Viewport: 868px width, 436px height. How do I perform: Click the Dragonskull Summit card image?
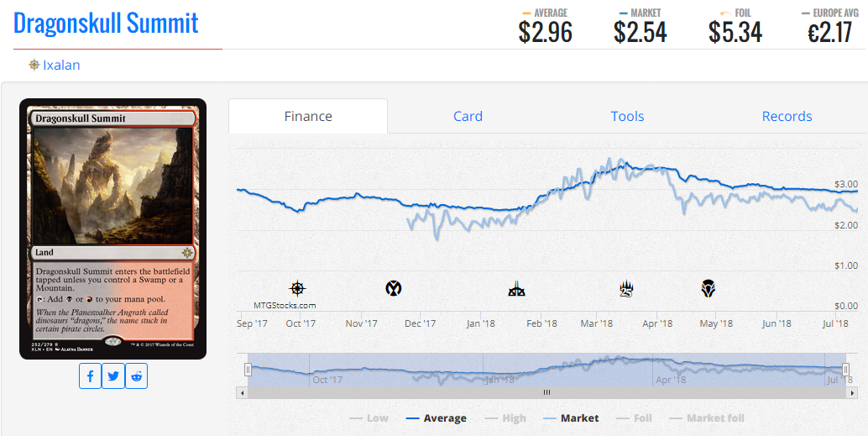[x=113, y=229]
